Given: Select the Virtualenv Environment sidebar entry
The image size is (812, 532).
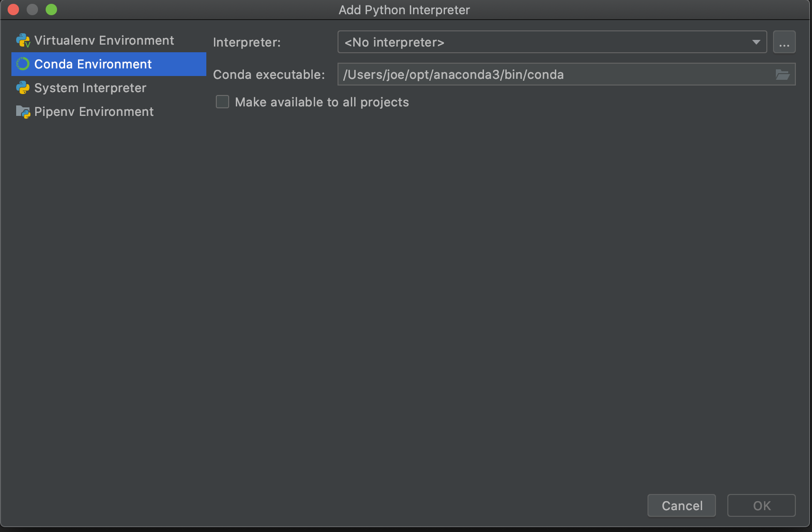Looking at the screenshot, I should tap(104, 40).
